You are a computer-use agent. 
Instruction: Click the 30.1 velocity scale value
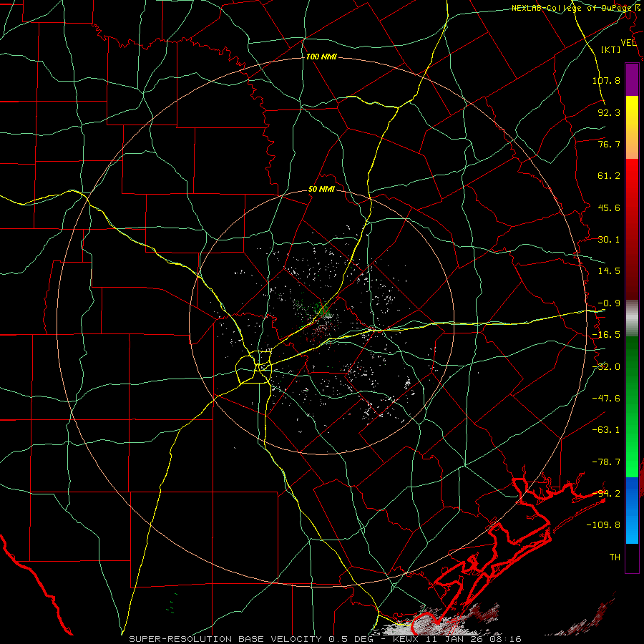pyautogui.click(x=609, y=240)
